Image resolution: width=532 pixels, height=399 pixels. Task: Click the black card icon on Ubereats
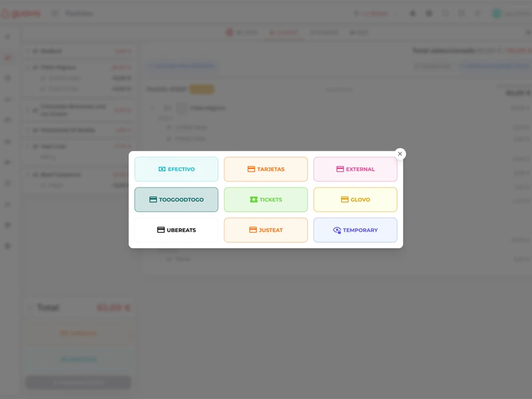[x=161, y=230]
